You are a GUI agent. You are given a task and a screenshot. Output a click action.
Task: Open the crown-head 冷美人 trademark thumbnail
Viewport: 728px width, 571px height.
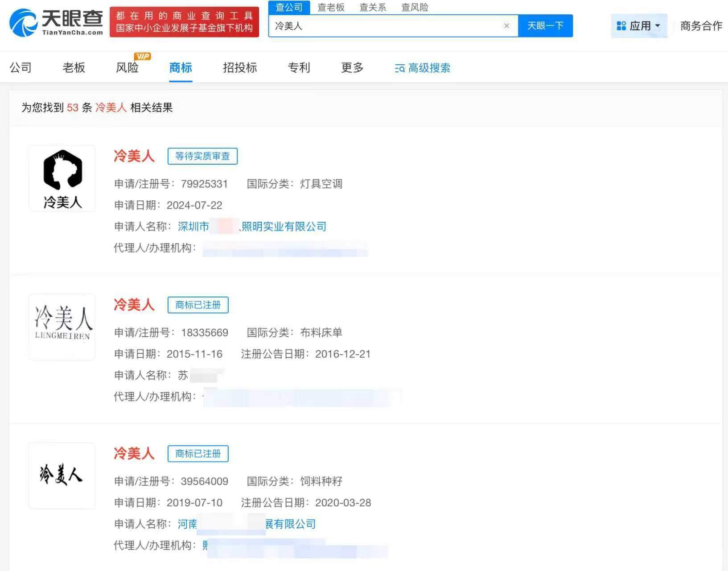pyautogui.click(x=62, y=178)
